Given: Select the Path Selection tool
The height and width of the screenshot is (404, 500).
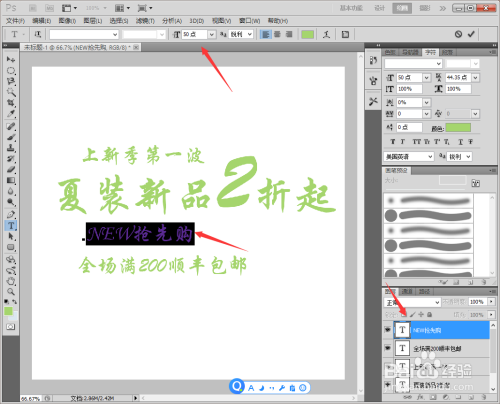Looking at the screenshot, I should click(x=11, y=237).
